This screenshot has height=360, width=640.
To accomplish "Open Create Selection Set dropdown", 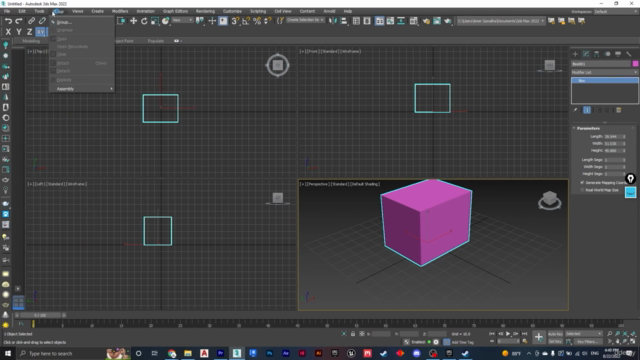I will (x=305, y=20).
